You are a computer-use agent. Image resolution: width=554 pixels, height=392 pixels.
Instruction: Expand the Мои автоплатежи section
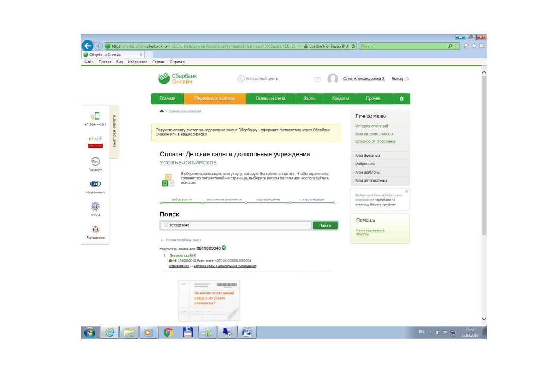(371, 181)
